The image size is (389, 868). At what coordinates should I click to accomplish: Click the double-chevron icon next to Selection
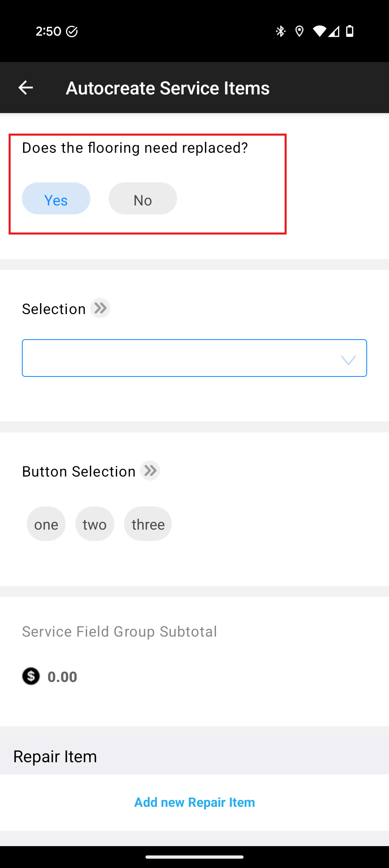(100, 308)
